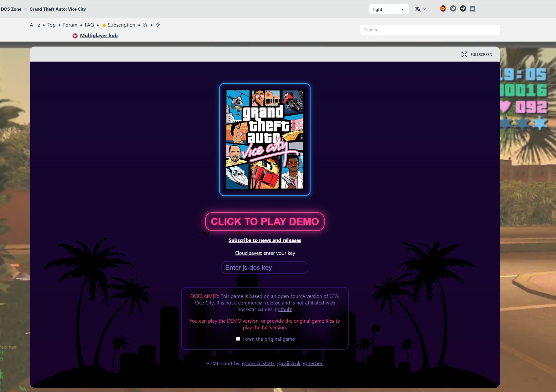The width and height of the screenshot is (556, 392).
Task: Open the Telegram channel icon
Action: click(462, 9)
